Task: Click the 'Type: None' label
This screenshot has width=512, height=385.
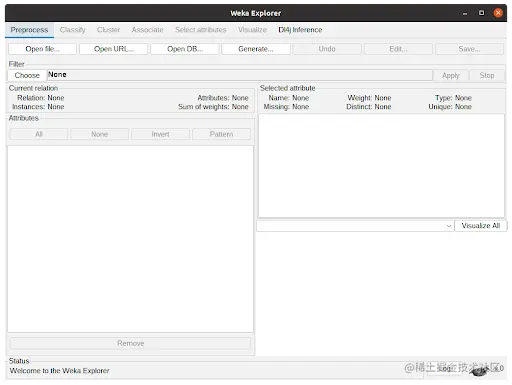Action: 453,98
